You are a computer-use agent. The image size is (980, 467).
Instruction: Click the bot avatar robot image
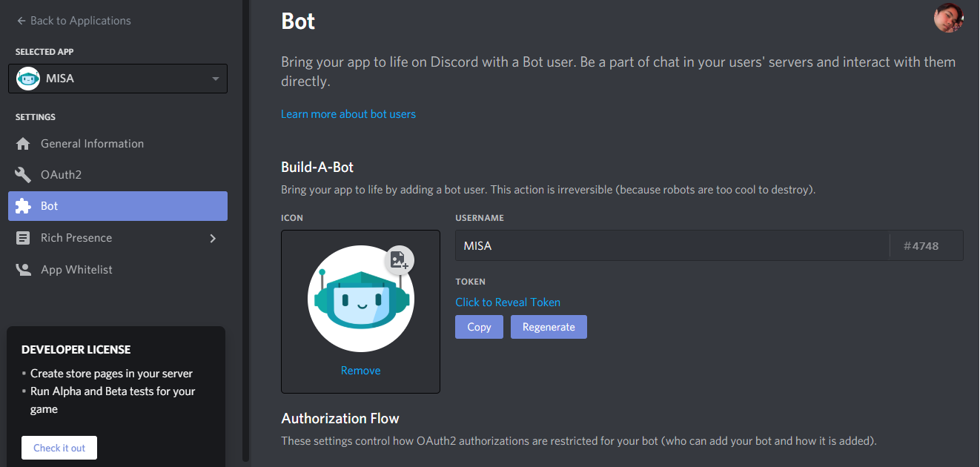coord(360,299)
